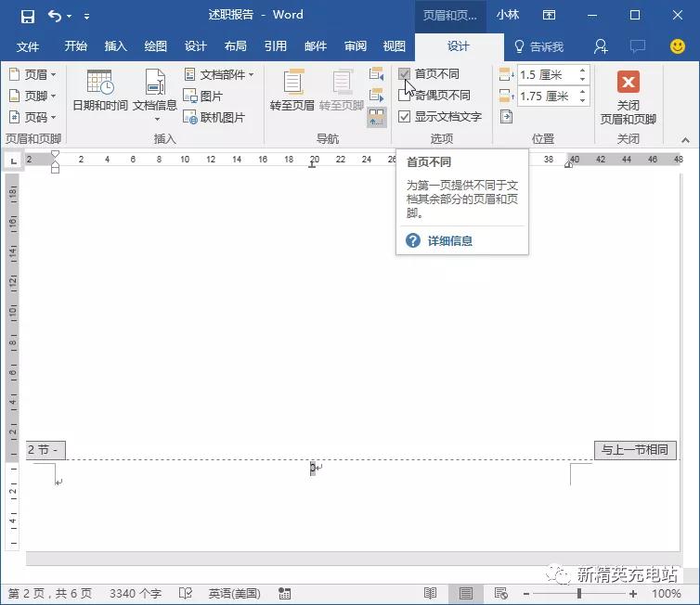Switch to the 开始 tab
Viewport: 700px width, 605px height.
(x=75, y=46)
